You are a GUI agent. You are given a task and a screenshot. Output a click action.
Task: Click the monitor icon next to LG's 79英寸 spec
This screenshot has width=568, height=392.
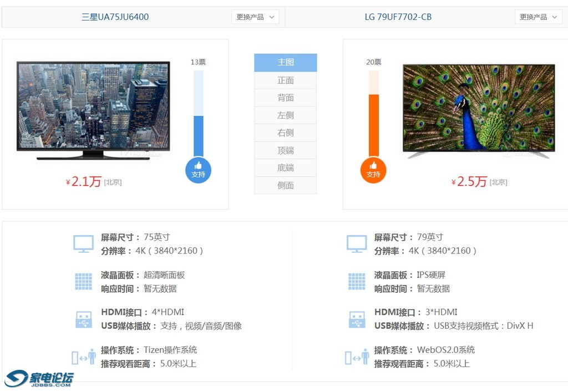coord(357,243)
